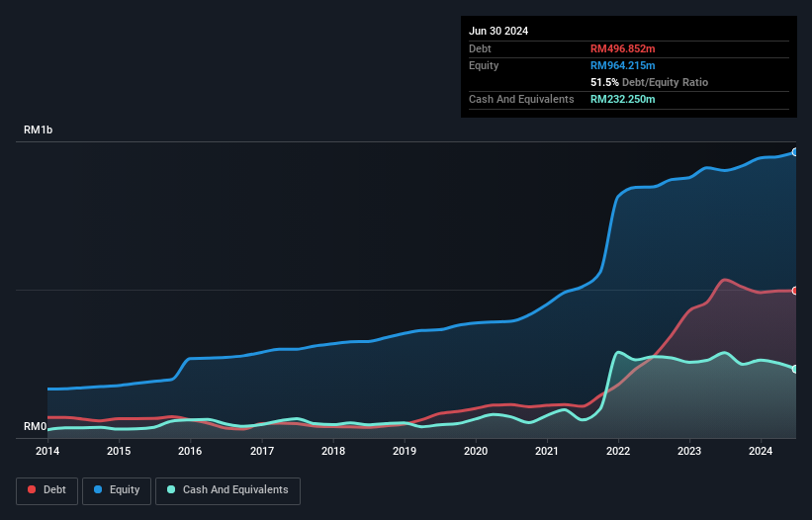Toggle the Equity series legend button
The width and height of the screenshot is (812, 520).
[117, 490]
